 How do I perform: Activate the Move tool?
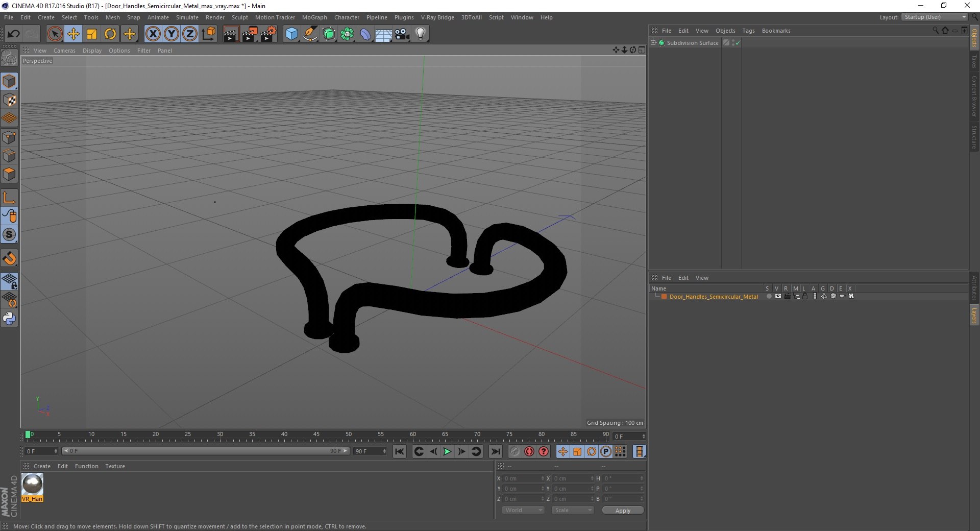73,34
